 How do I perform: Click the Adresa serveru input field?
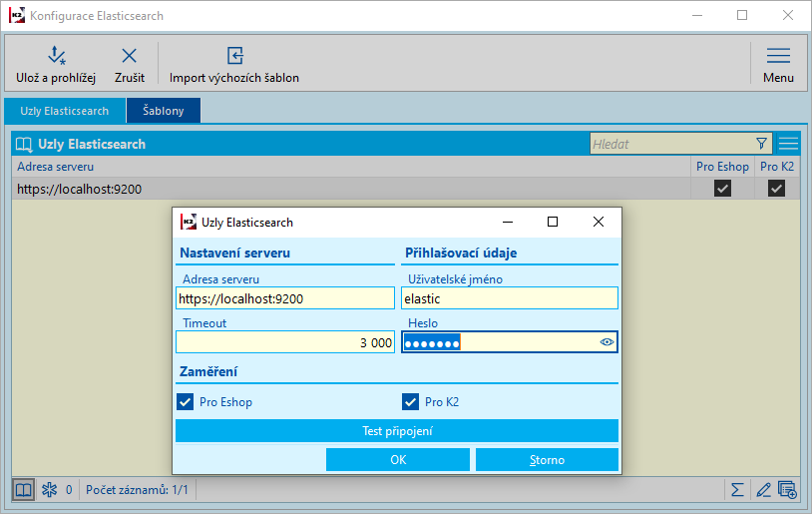(285, 298)
